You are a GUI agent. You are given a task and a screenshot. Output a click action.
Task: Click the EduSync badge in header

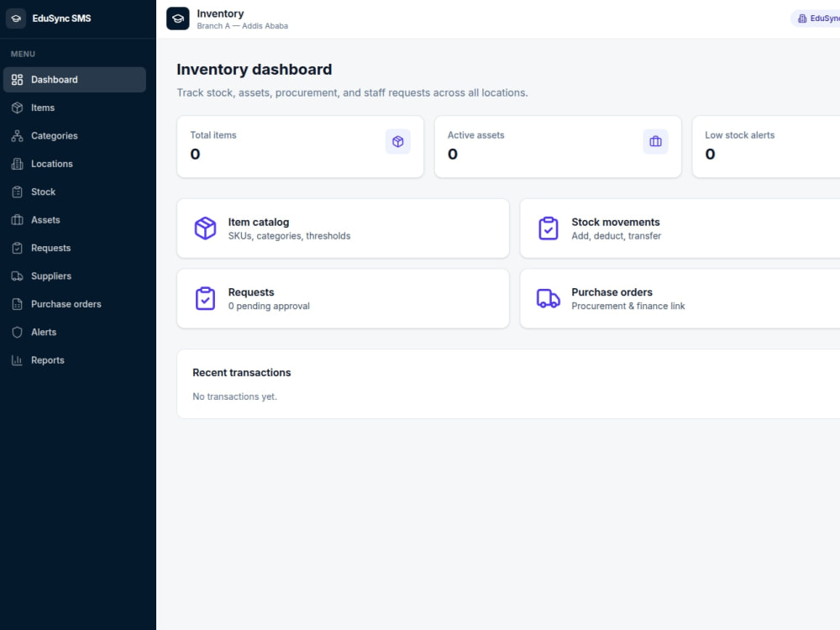point(816,18)
